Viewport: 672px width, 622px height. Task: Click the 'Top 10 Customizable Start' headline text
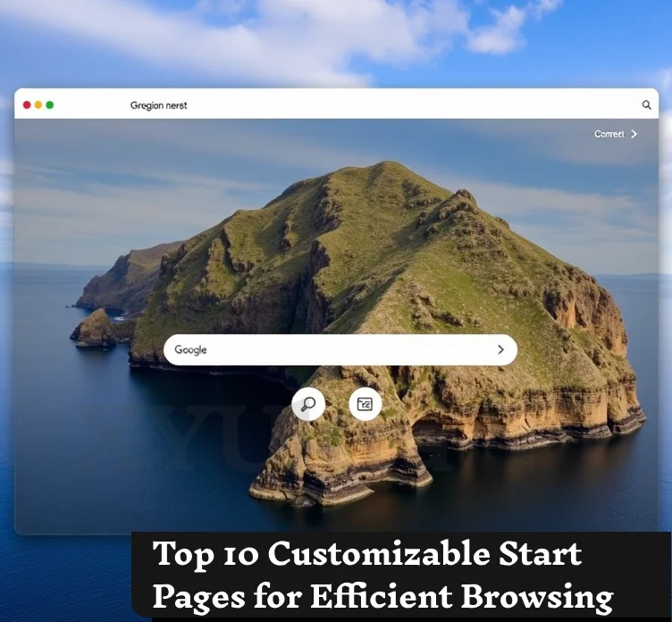tap(367, 555)
